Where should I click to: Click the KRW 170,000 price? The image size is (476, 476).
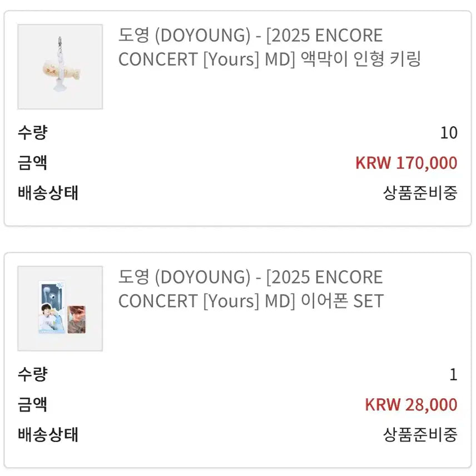pos(406,163)
